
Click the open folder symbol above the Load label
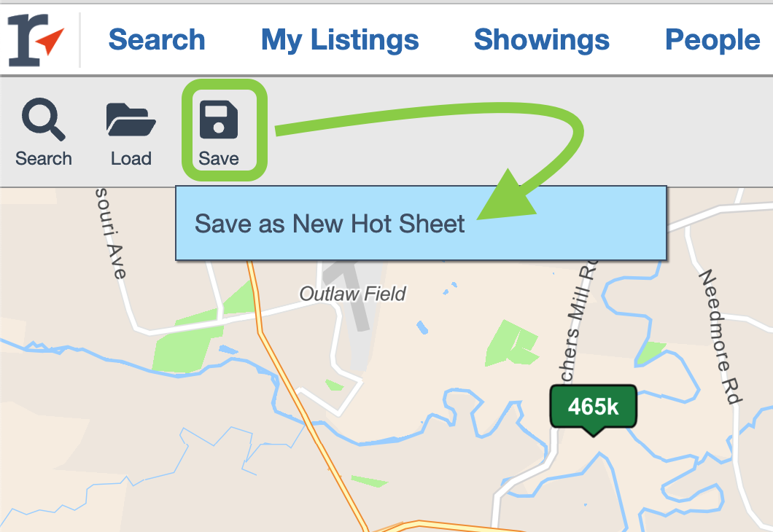(130, 119)
